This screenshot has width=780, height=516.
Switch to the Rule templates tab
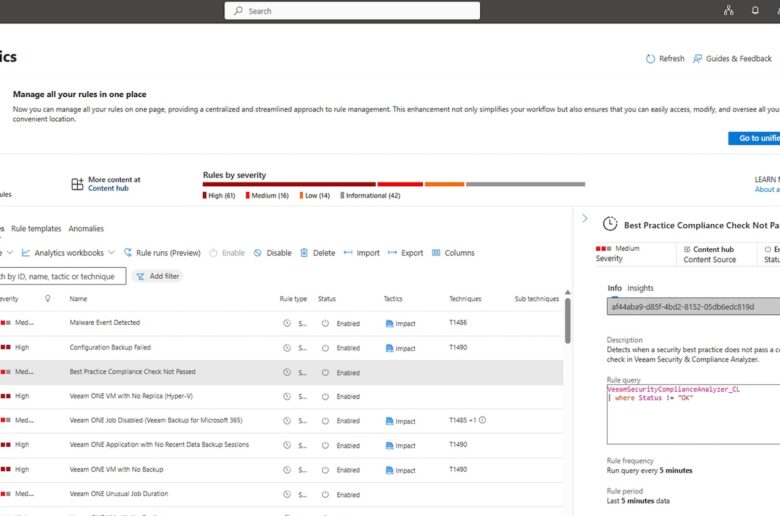click(x=36, y=229)
